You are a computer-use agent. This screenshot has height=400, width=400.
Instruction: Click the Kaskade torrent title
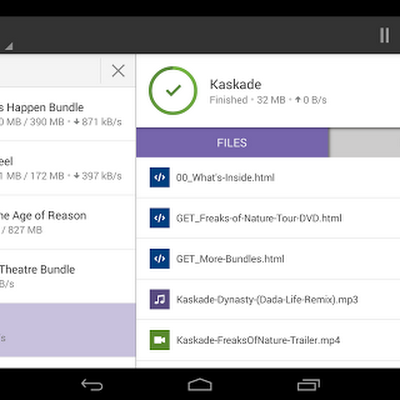(235, 84)
